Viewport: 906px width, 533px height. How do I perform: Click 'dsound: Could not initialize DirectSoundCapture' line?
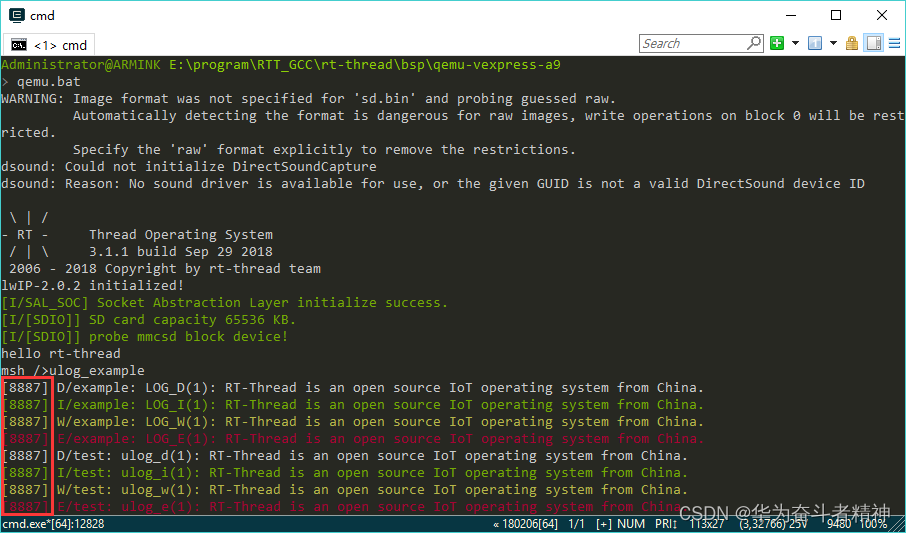(x=188, y=166)
